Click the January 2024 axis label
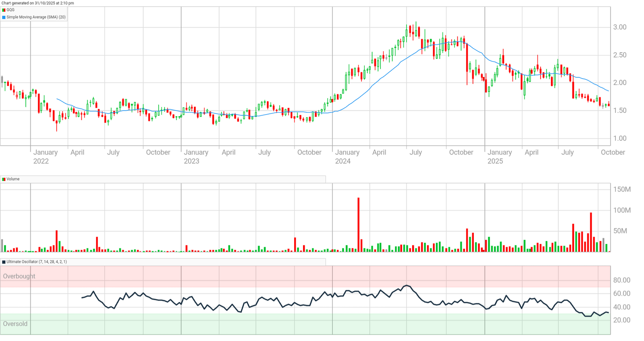644x341 pixels. [347, 156]
